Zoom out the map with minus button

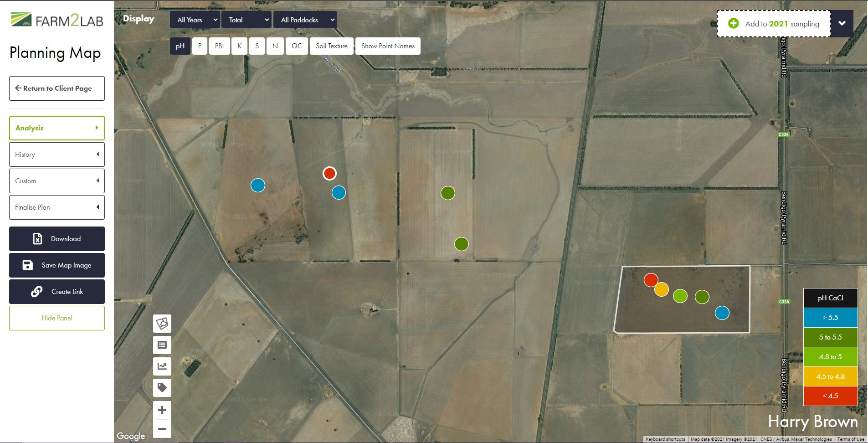point(162,429)
